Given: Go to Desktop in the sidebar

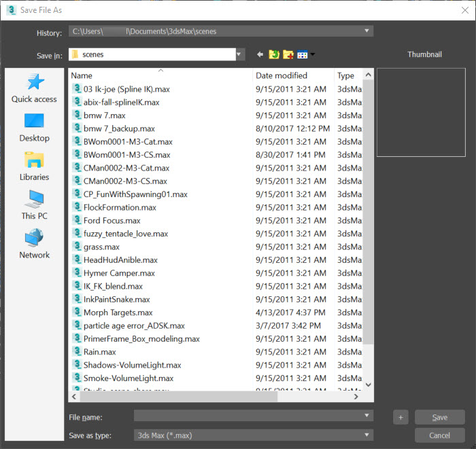Looking at the screenshot, I should [x=34, y=128].
